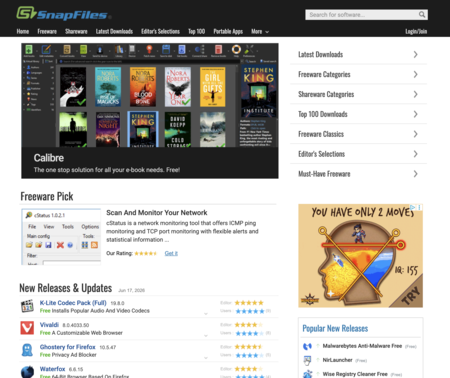This screenshot has width=450, height=378.
Task: Click the K-Lite user rating stars
Action: click(x=250, y=311)
